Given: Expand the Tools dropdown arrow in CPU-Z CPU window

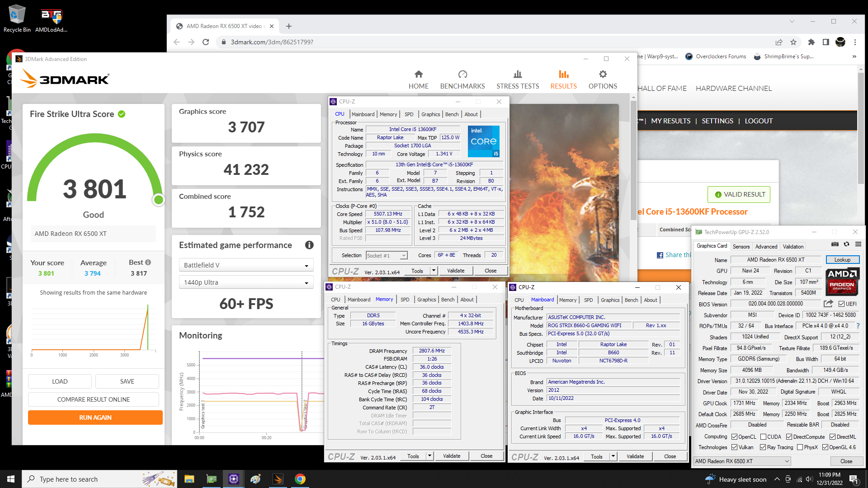Looking at the screenshot, I should point(434,271).
